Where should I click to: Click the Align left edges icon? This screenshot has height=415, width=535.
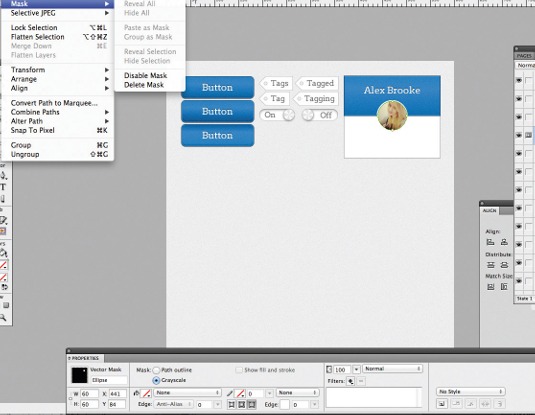click(x=490, y=242)
